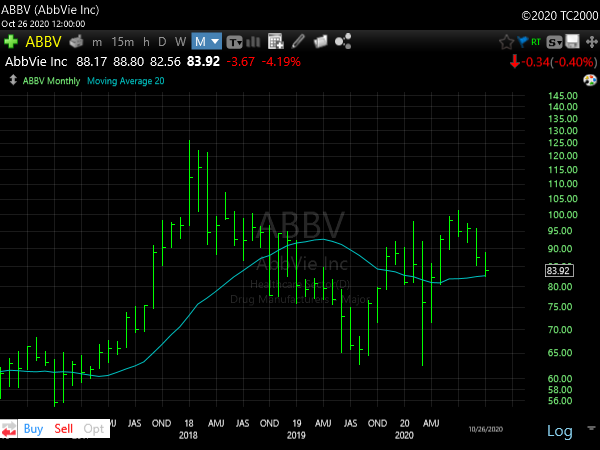
Task: Click the last price 83.92 in header
Action: (203, 62)
